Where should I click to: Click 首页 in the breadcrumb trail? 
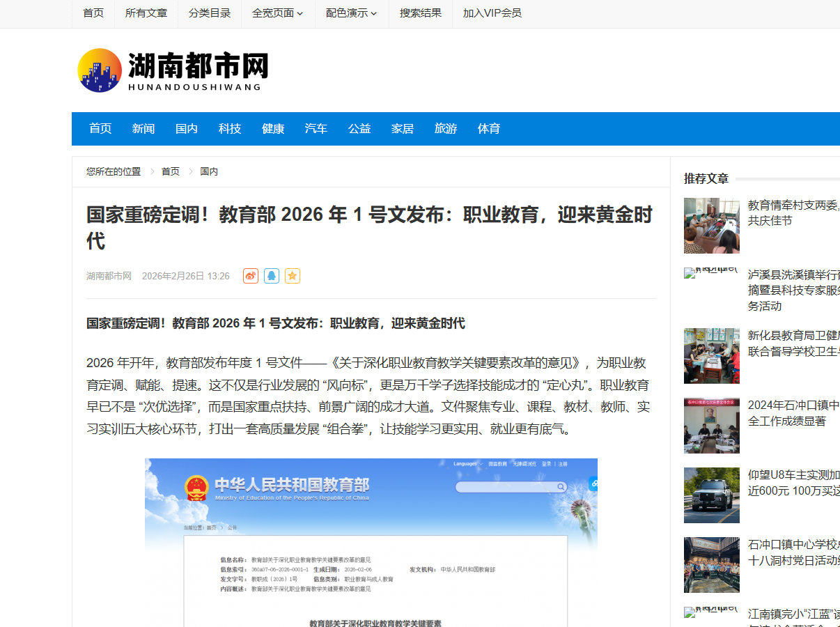pyautogui.click(x=171, y=171)
